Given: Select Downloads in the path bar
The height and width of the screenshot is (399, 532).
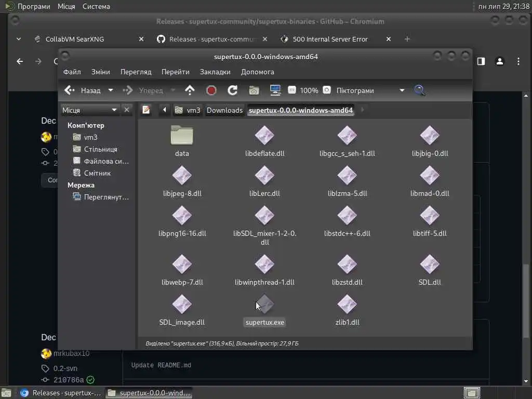Looking at the screenshot, I should [x=224, y=110].
